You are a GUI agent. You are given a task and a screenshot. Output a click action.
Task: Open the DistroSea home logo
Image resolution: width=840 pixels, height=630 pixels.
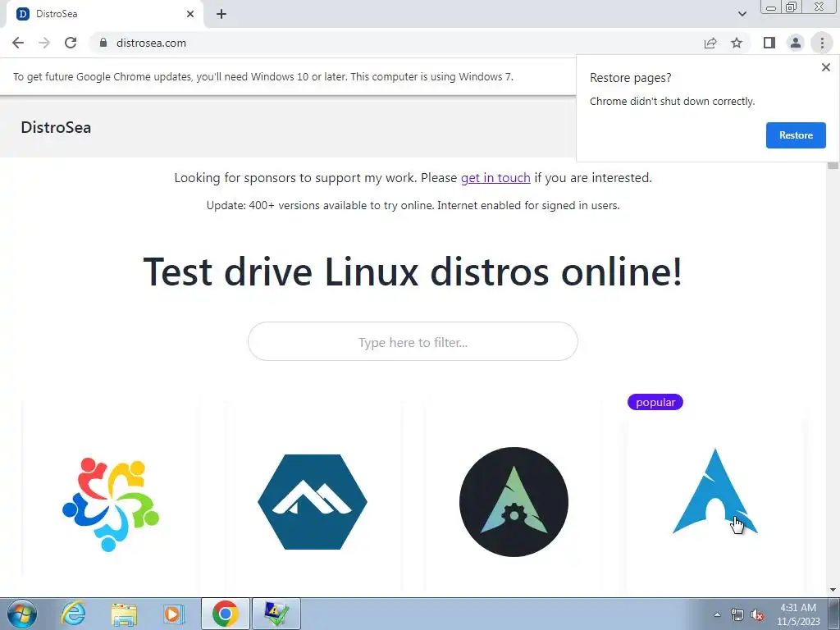pyautogui.click(x=56, y=127)
